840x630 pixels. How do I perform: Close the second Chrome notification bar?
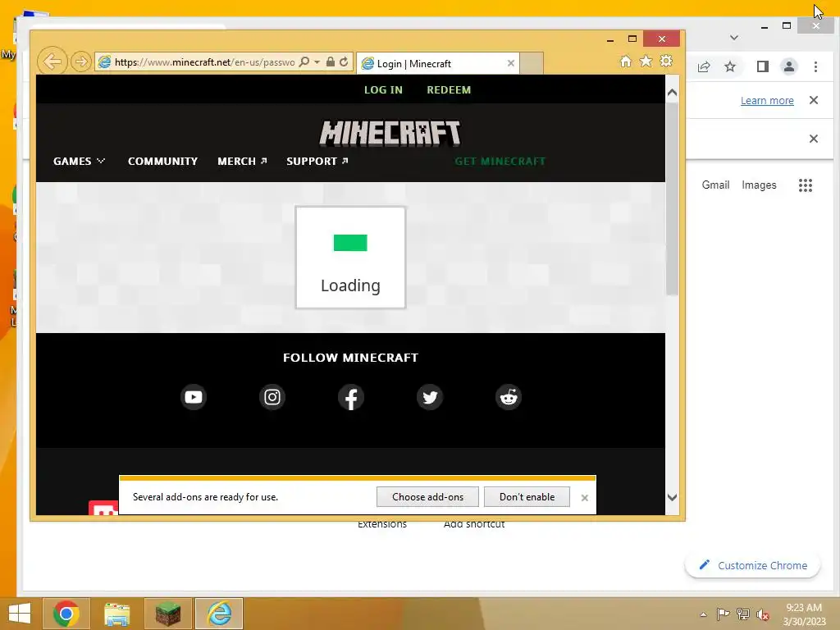pyautogui.click(x=814, y=139)
